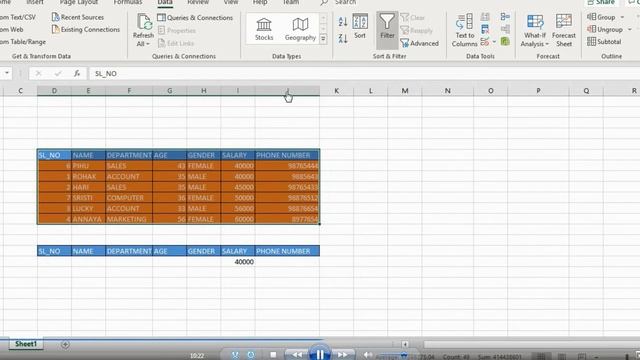
Task: Pause the video playback
Action: coord(320,353)
